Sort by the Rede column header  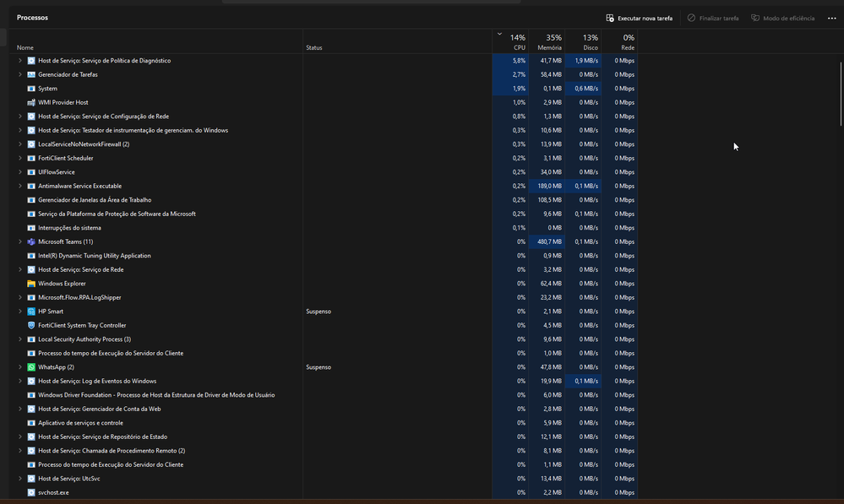(619, 42)
